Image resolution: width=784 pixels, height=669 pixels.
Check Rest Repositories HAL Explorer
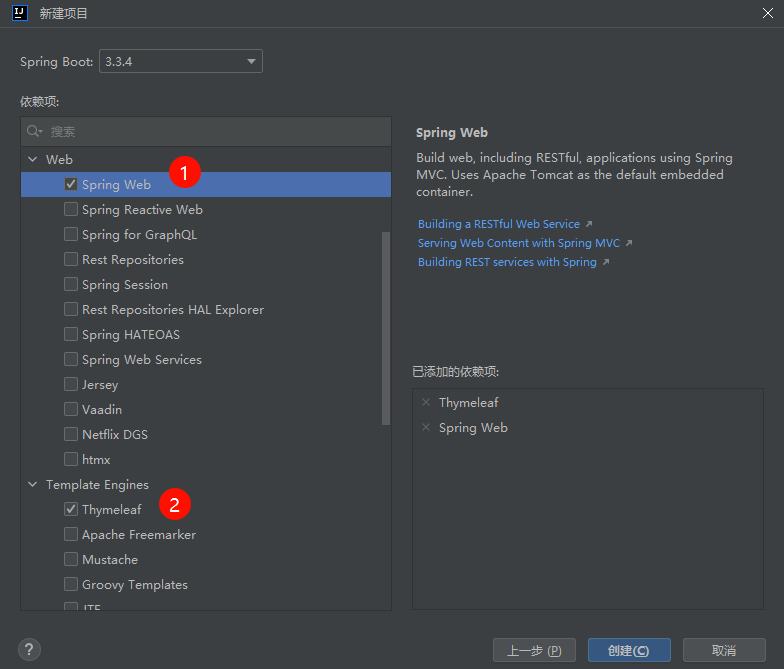pos(71,309)
